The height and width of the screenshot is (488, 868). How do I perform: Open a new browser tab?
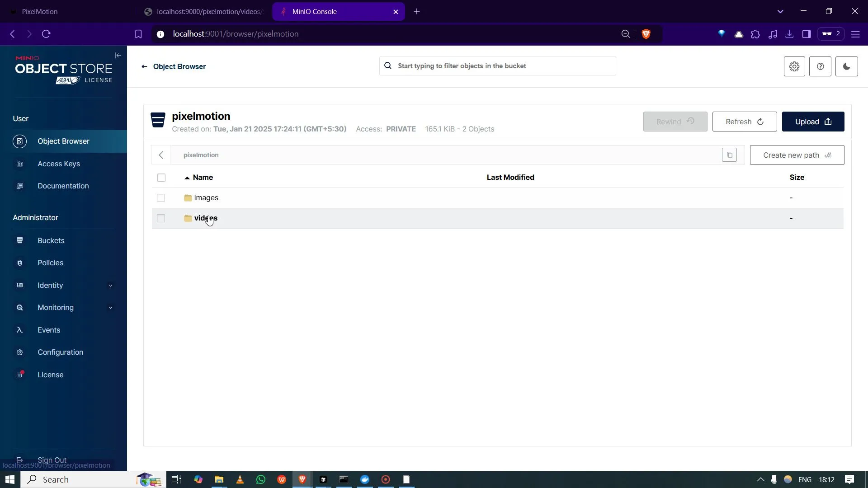(x=417, y=11)
